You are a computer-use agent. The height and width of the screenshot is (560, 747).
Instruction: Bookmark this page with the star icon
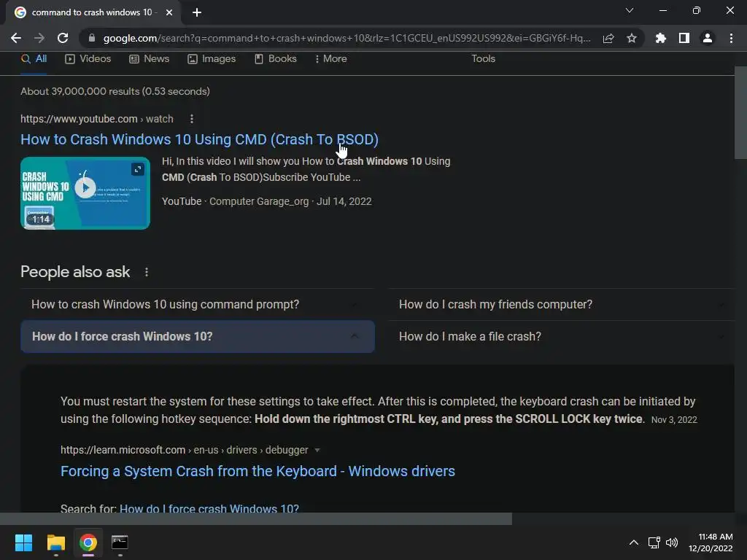(x=632, y=38)
